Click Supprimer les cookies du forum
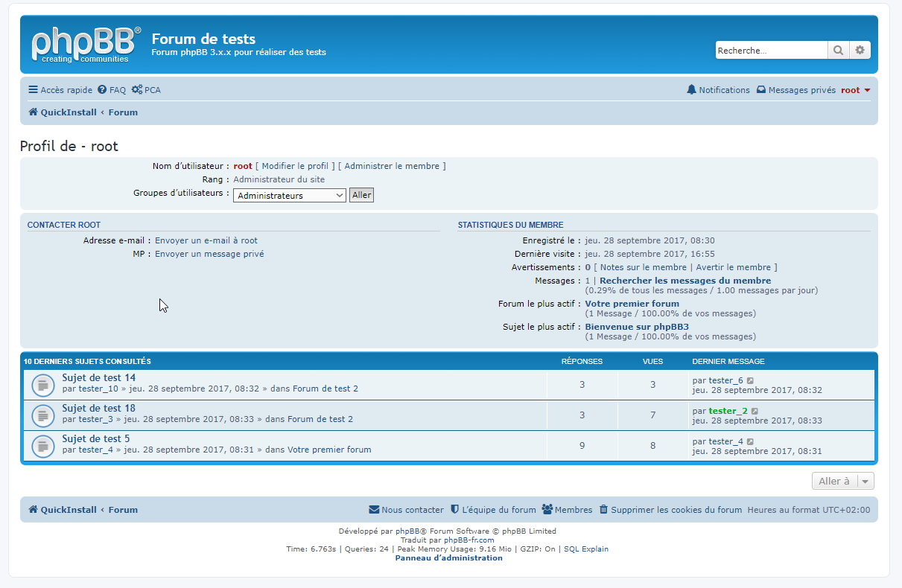902x588 pixels. [670, 510]
